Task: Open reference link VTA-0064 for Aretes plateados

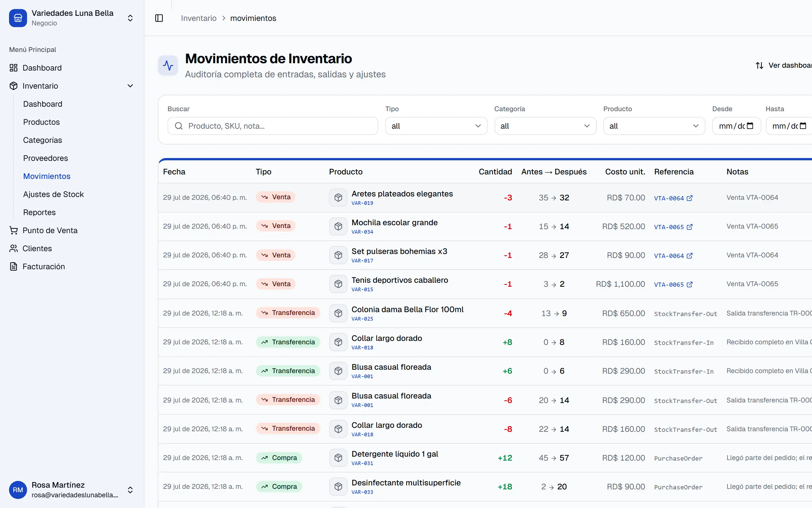Action: 673,198
